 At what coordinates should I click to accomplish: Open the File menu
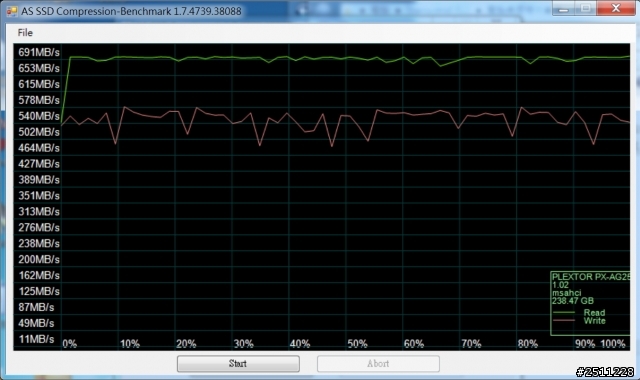(x=25, y=33)
